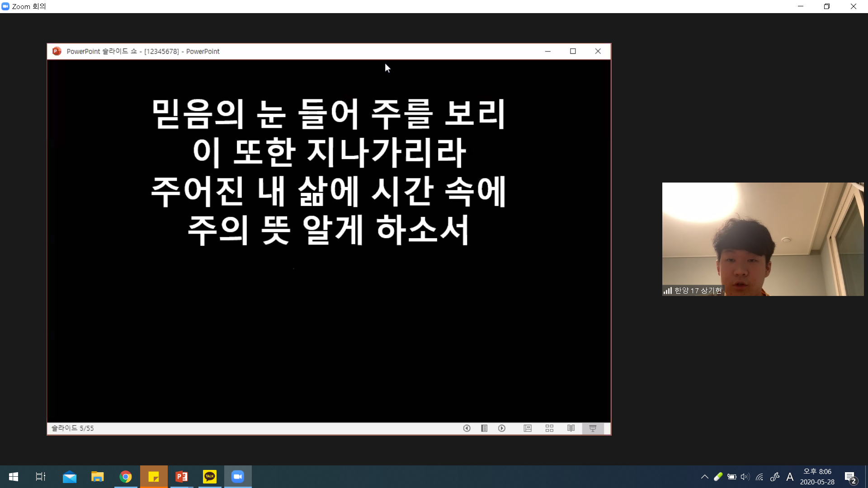Viewport: 868px width, 488px height.
Task: Go to previous slide using status bar arrow
Action: pos(467,428)
